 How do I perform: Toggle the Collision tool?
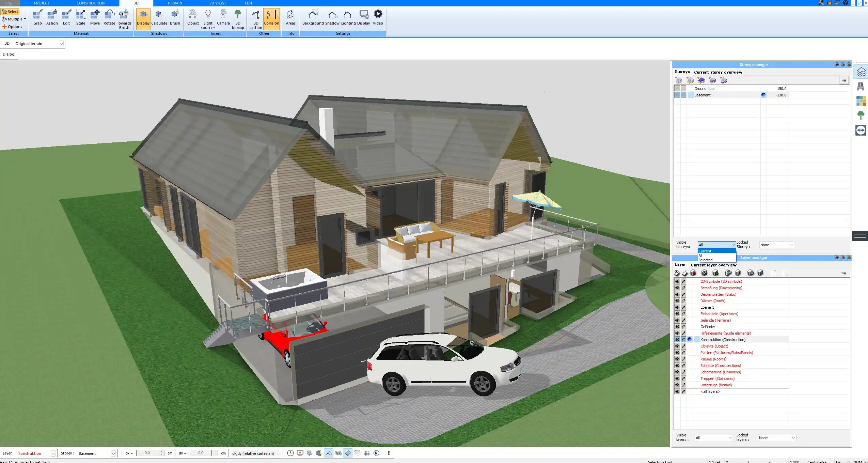[x=271, y=18]
